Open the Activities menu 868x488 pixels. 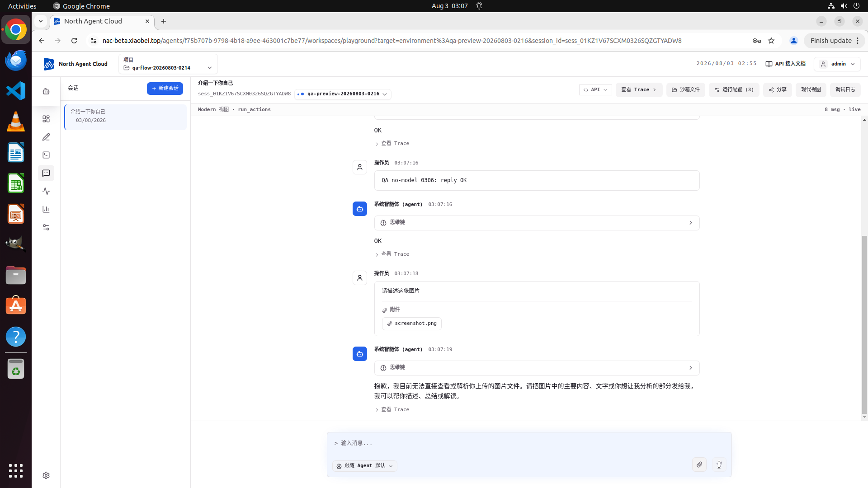click(22, 6)
